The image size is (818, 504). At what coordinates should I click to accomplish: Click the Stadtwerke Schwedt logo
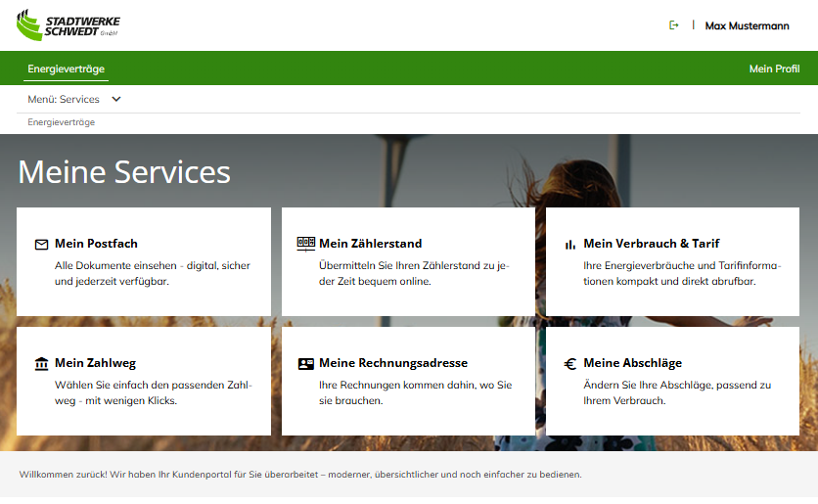pyautogui.click(x=67, y=24)
